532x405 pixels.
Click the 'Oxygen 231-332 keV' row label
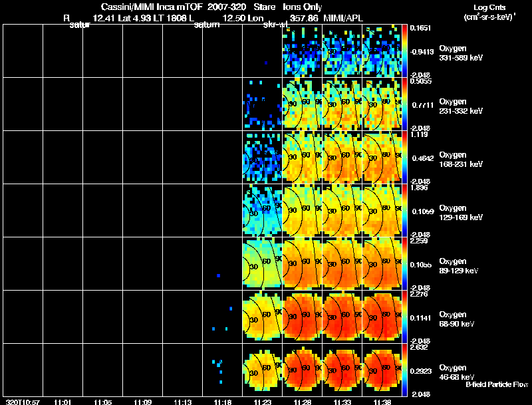pyautogui.click(x=461, y=106)
